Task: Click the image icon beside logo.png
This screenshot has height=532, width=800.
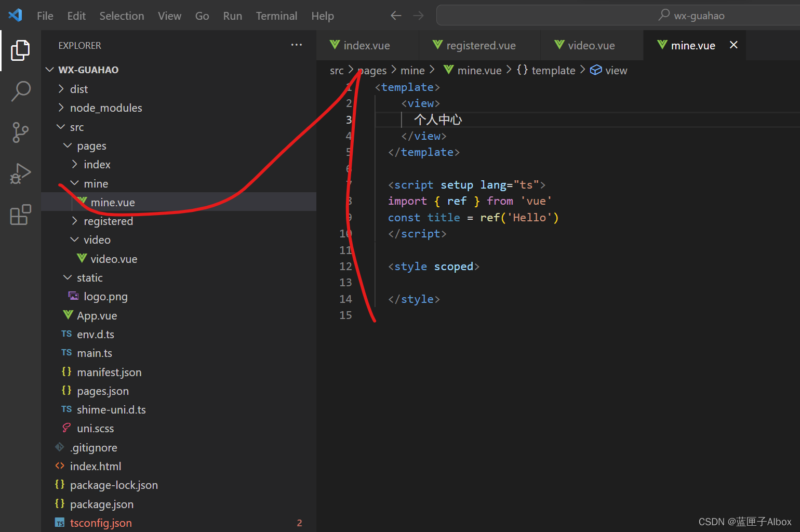Action: [73, 296]
